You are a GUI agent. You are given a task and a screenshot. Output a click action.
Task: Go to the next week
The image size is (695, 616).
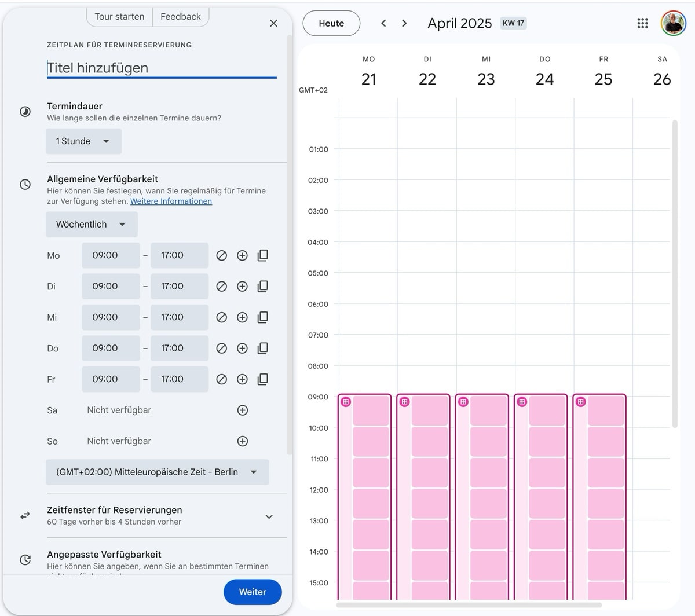[x=404, y=23]
